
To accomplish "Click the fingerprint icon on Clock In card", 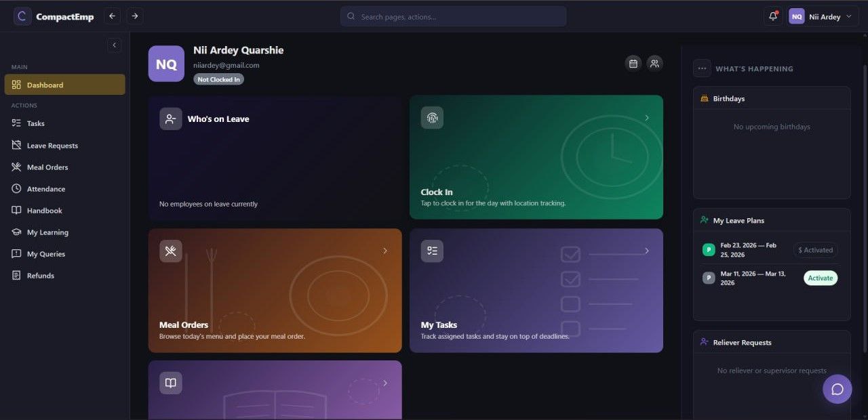I will click(x=432, y=118).
